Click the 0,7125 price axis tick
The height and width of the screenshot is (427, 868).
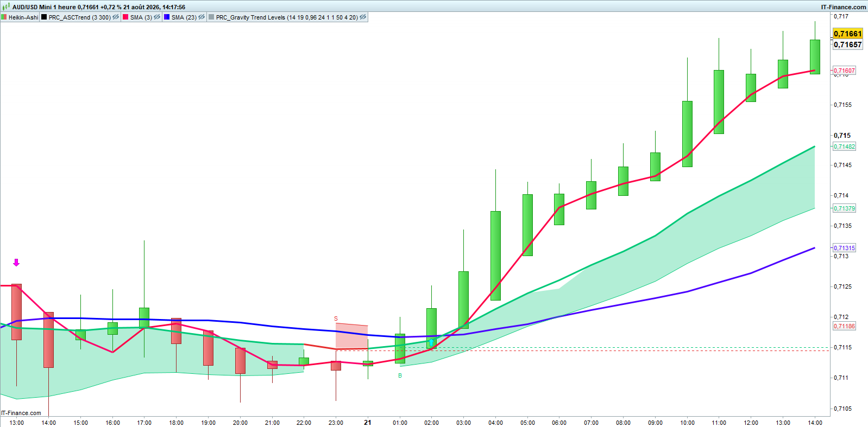click(842, 286)
